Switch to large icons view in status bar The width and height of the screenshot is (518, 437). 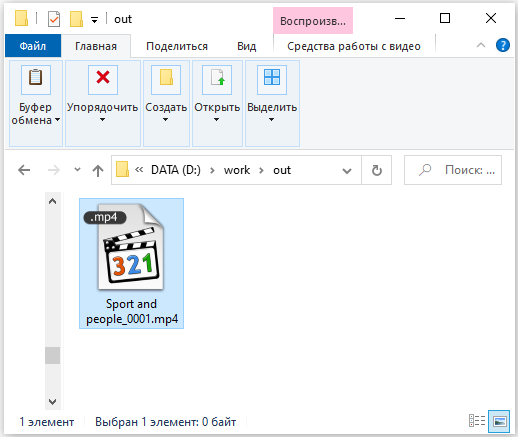pyautogui.click(x=499, y=421)
